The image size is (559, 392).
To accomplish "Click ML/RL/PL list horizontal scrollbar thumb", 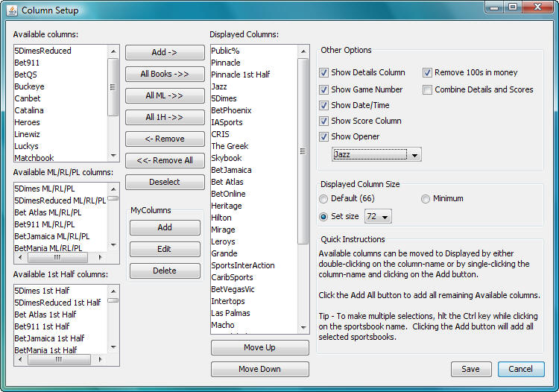I will coord(57,257).
